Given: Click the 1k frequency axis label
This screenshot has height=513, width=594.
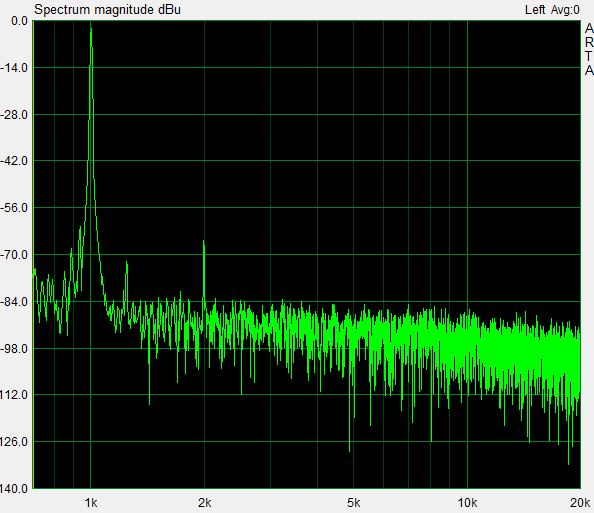Looking at the screenshot, I should 91,503.
